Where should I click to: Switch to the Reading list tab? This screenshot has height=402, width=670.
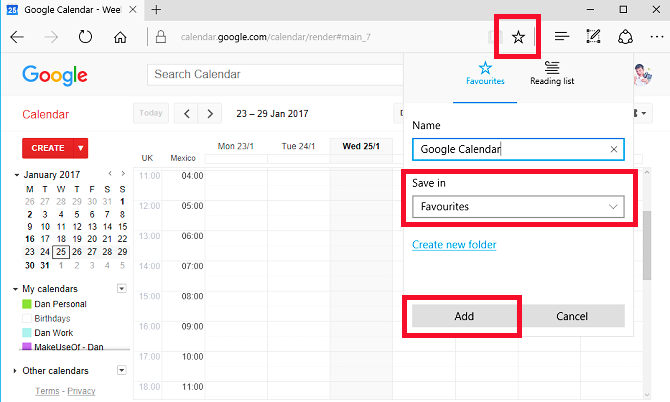tap(552, 74)
